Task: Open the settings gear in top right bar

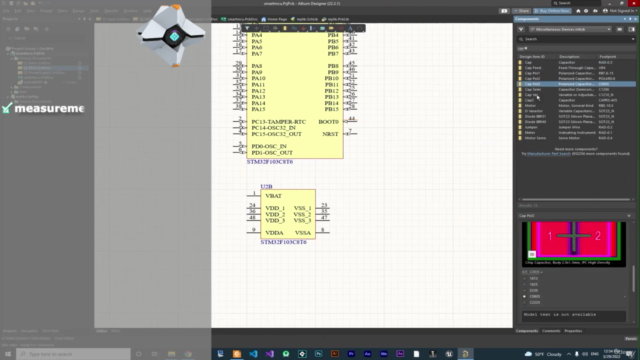Action: pyautogui.click(x=586, y=11)
